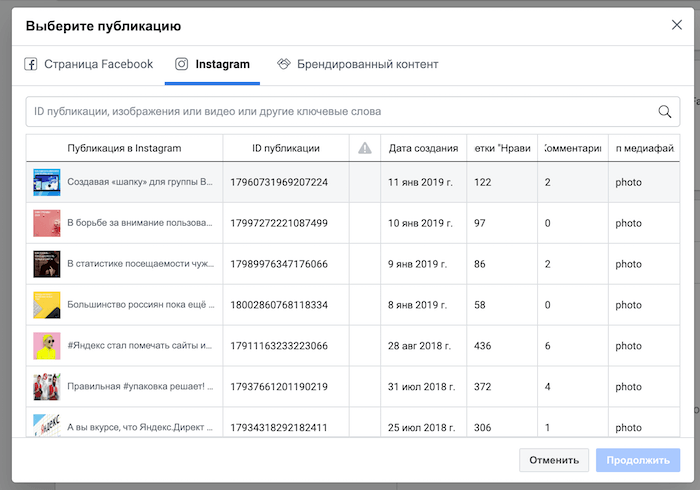
Task: Select thumbnail of Создавая «шапку» post
Action: click(47, 182)
